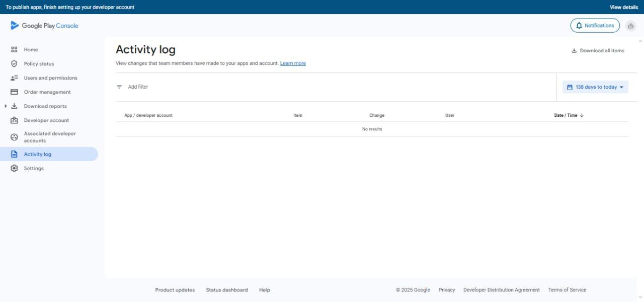Click the No results text
The height and width of the screenshot is (302, 644).
[372, 129]
